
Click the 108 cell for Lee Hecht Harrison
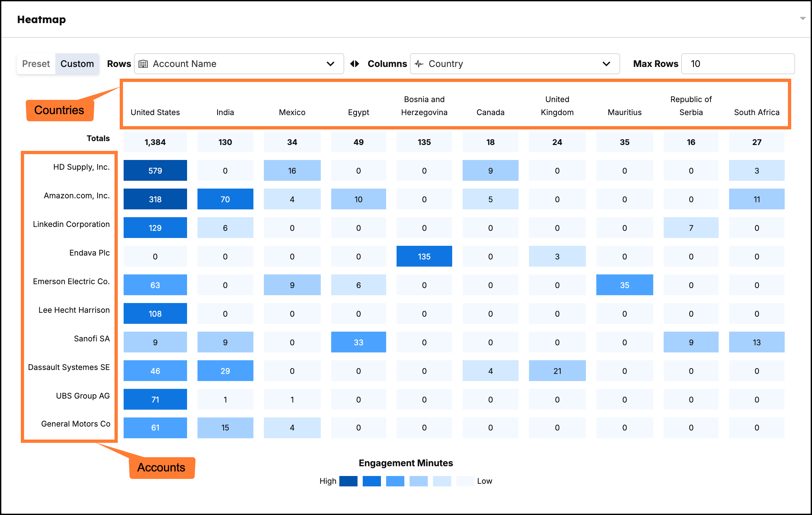click(155, 314)
